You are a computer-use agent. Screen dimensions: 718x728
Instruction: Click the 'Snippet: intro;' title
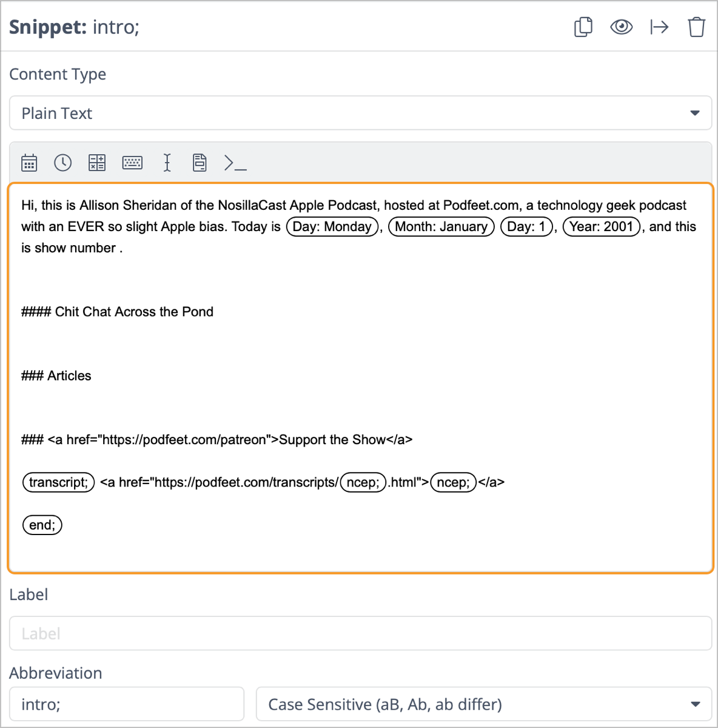click(x=74, y=27)
